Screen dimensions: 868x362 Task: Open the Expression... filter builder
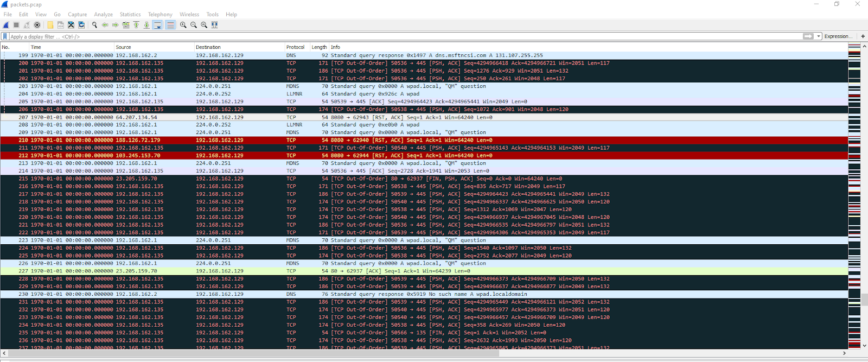[838, 36]
